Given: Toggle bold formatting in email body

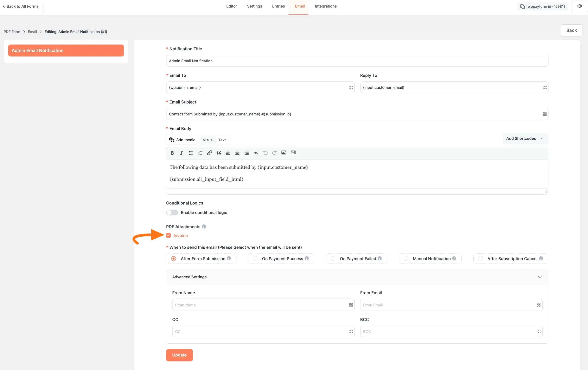Looking at the screenshot, I should [x=172, y=153].
